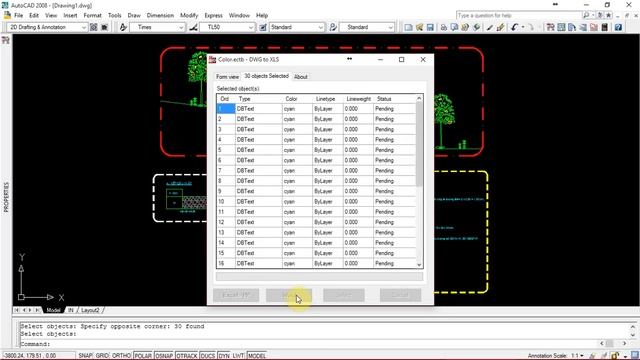
Task: Save the drawing with the floppy icon
Action: [430, 27]
